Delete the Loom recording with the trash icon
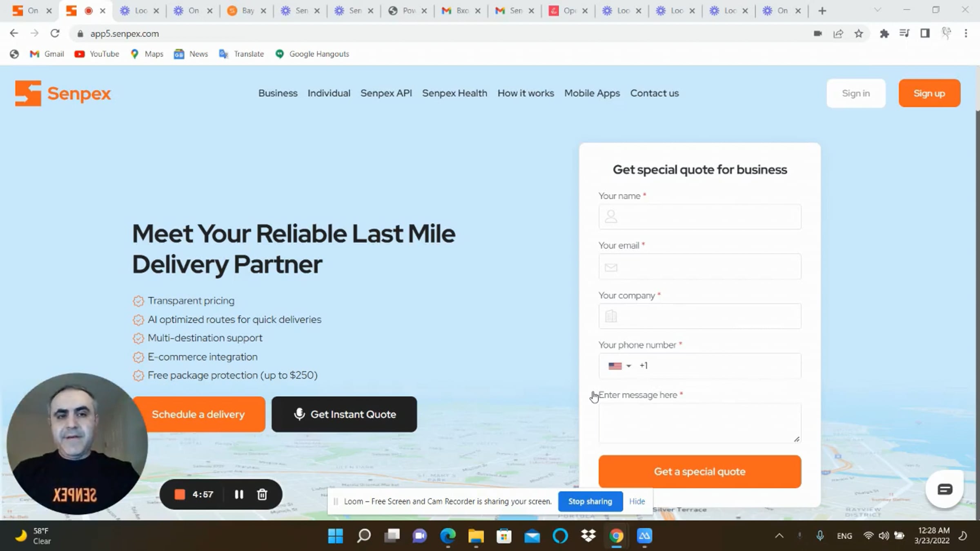Viewport: 980px width, 551px height. coord(262,494)
